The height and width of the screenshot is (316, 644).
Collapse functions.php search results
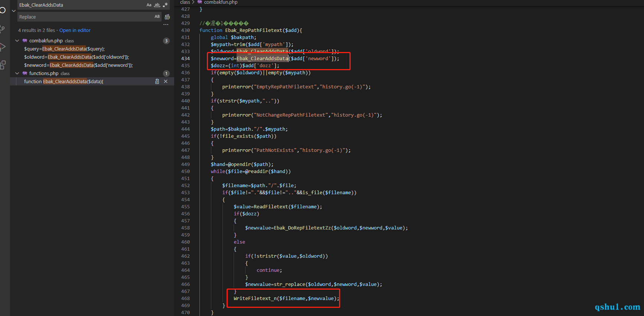pyautogui.click(x=17, y=73)
